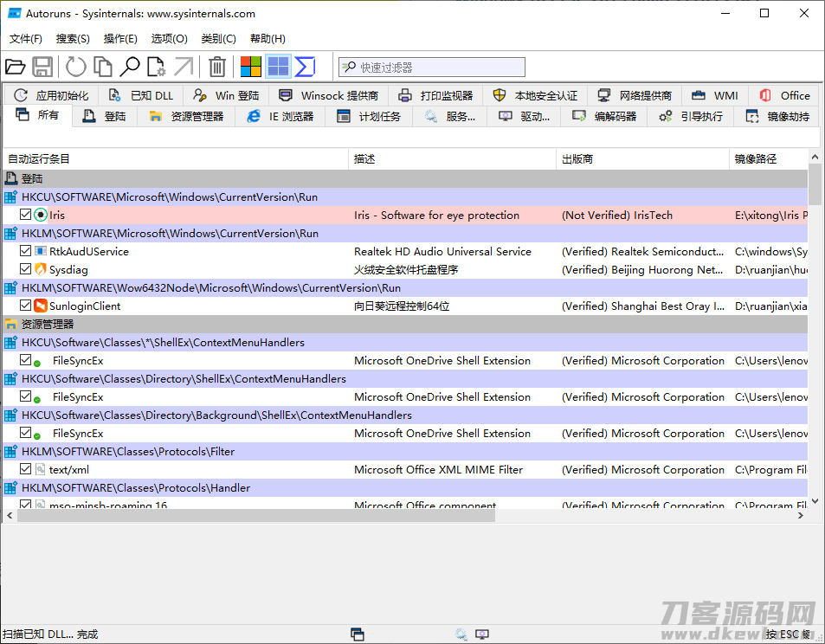Save results with the floppy disk icon
Image resolution: width=825 pixels, height=644 pixels.
(x=42, y=67)
